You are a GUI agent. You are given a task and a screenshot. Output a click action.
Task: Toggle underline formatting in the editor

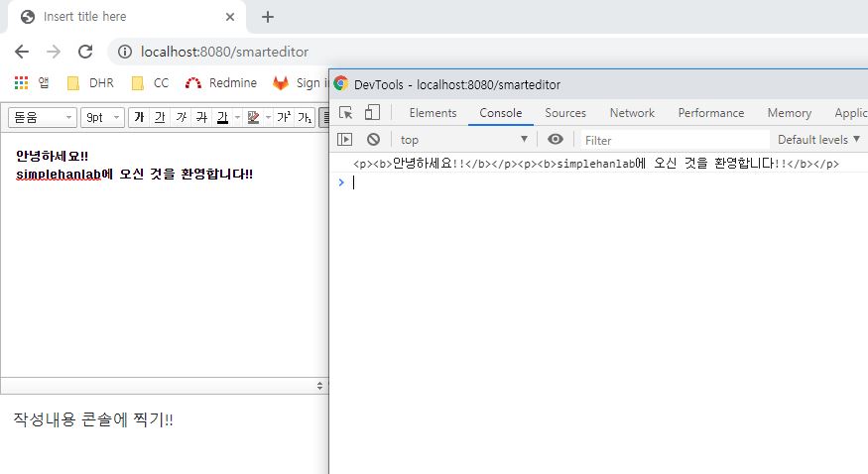coord(160,117)
